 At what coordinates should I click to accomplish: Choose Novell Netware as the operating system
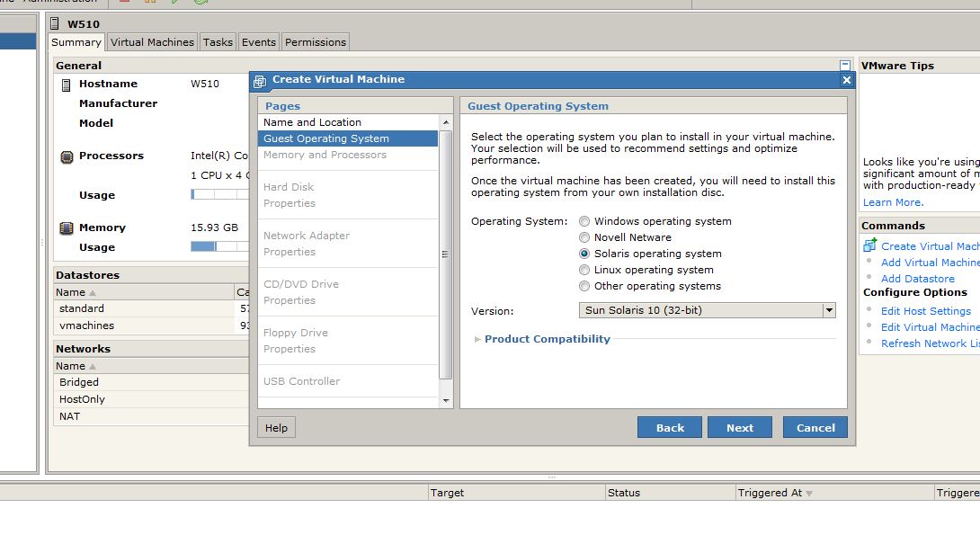click(x=586, y=237)
